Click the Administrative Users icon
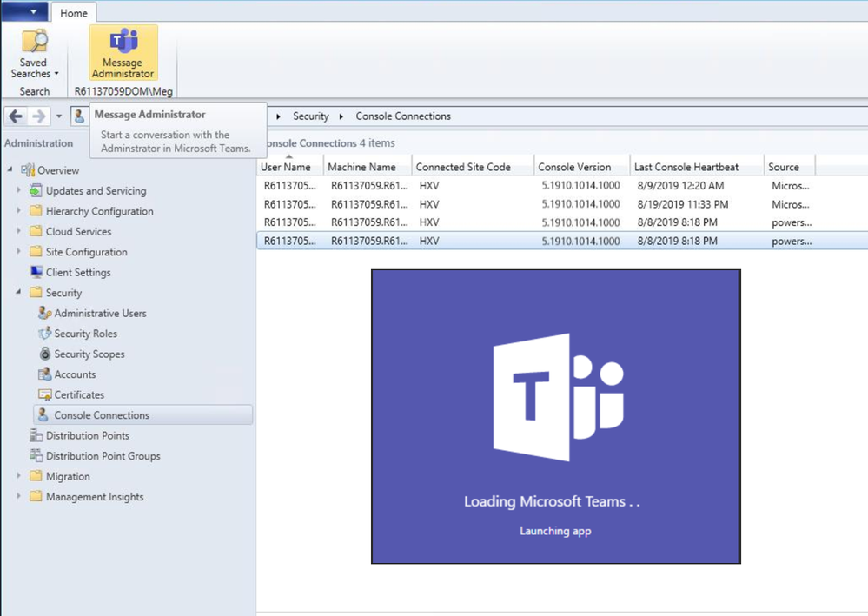This screenshot has width=868, height=616. point(45,314)
